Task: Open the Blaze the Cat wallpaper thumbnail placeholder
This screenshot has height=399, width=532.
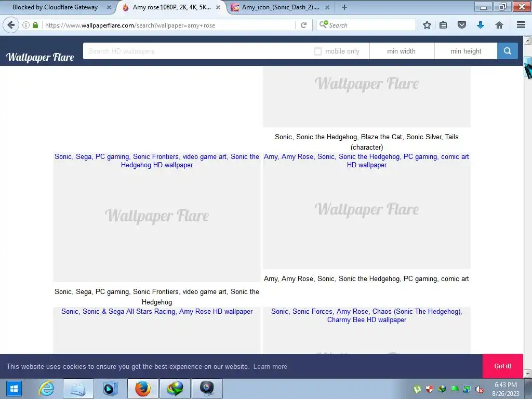Action: (366, 97)
